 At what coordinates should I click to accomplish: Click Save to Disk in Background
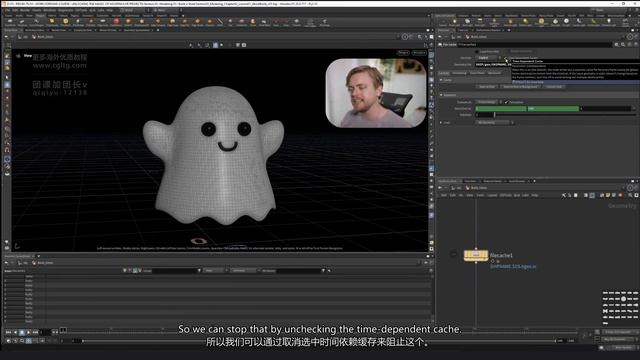coord(520,87)
